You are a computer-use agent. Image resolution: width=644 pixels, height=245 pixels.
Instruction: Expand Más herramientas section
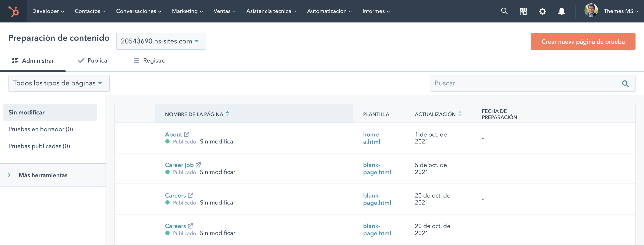pos(43,175)
